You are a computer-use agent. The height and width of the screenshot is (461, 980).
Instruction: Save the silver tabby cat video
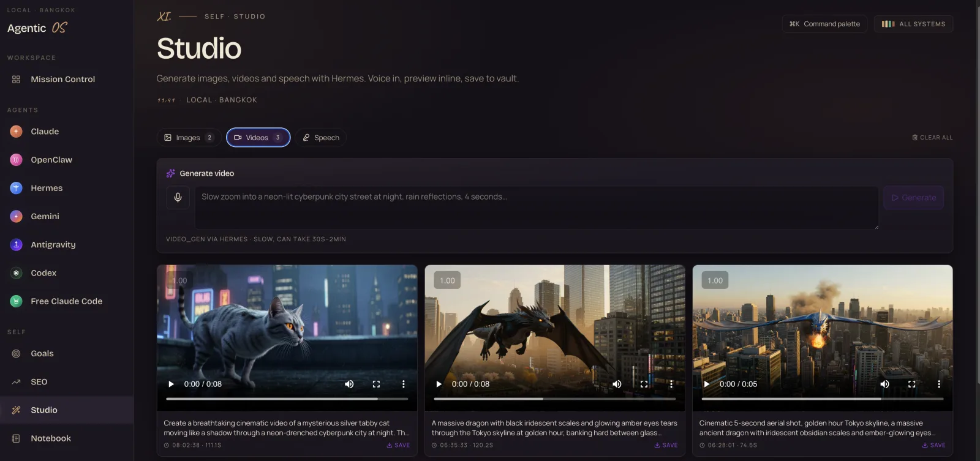tap(398, 445)
